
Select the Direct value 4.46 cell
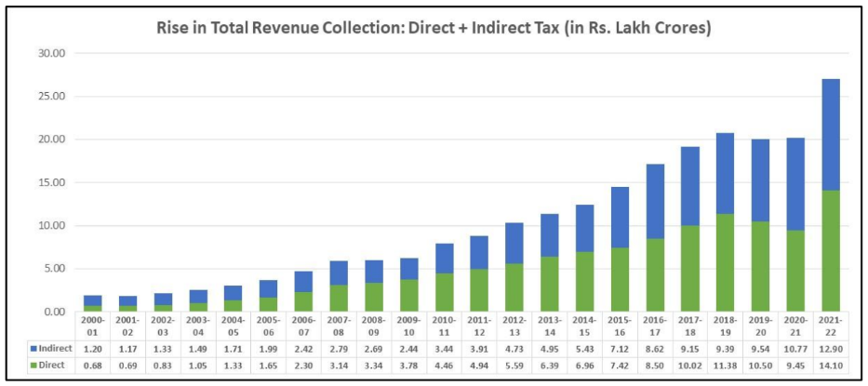tap(444, 366)
